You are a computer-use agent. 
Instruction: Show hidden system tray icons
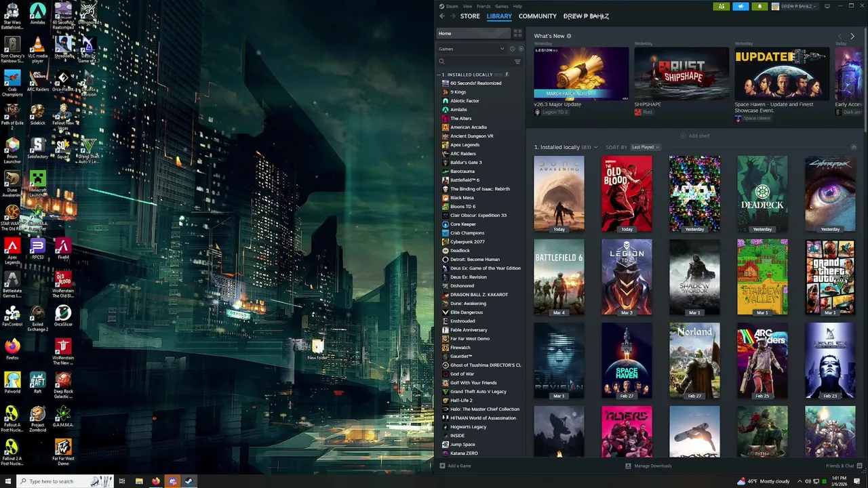point(800,481)
